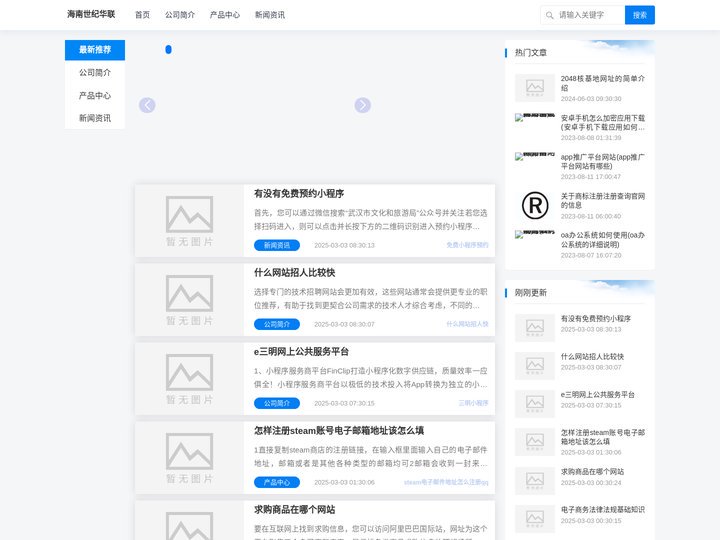The image size is (720, 540).
Task: Open thumbnail beside 2048核基地网址 hot article
Action: 534,88
